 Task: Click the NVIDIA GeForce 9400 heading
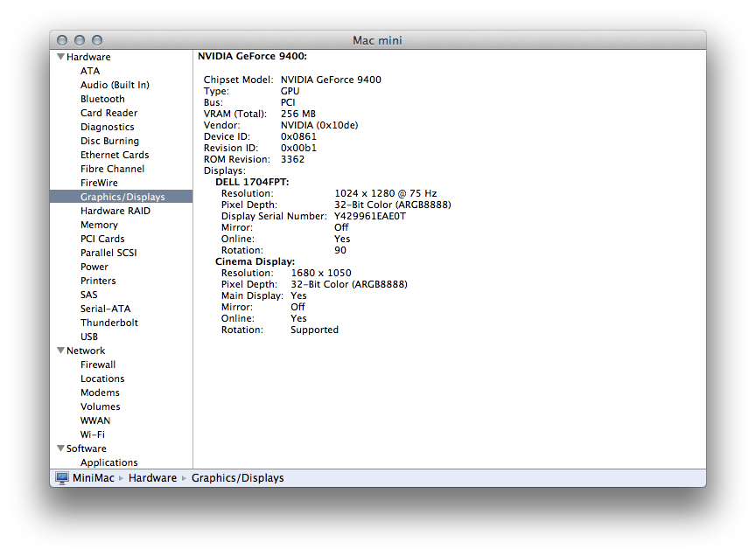[252, 56]
